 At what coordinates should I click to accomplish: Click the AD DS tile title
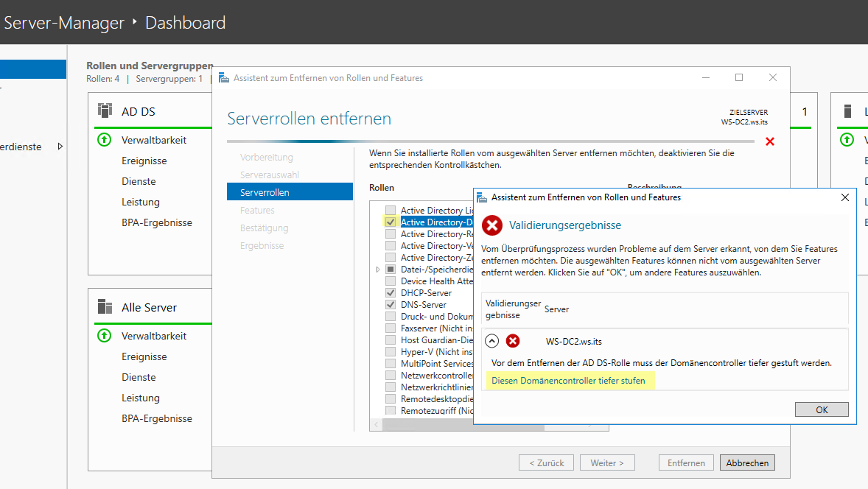(139, 111)
